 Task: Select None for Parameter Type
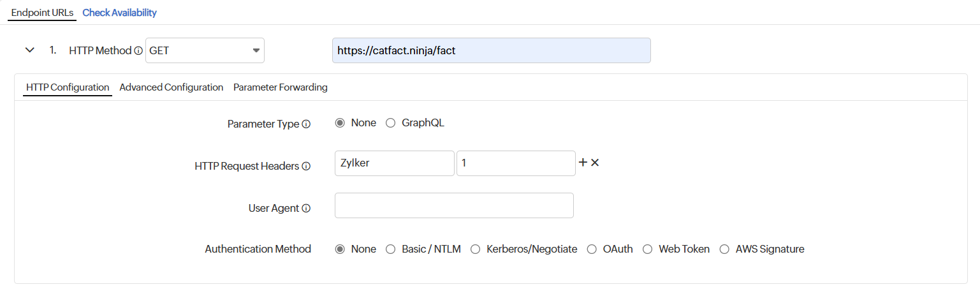pos(340,123)
